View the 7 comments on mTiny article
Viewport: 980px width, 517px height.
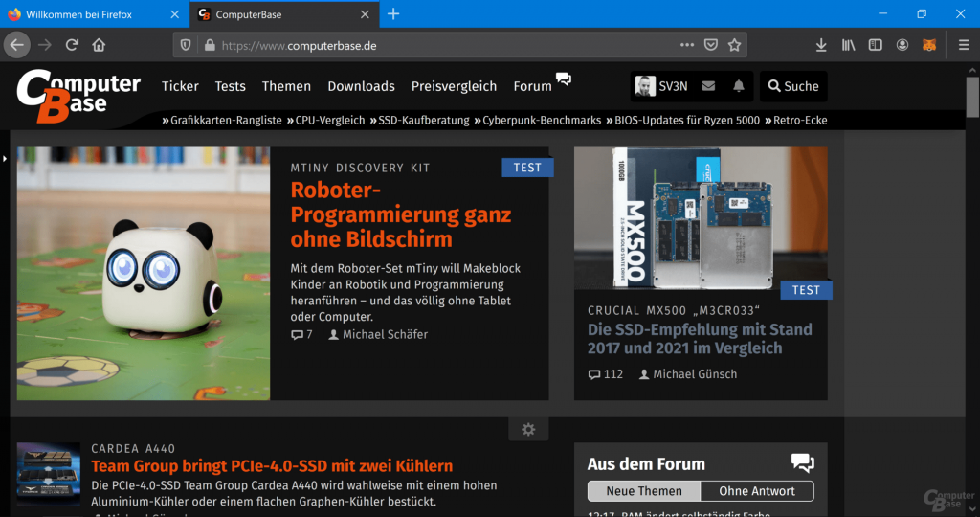(x=301, y=334)
